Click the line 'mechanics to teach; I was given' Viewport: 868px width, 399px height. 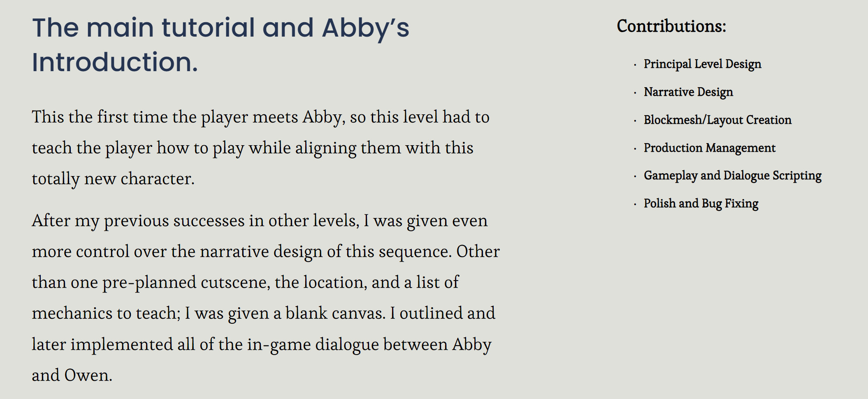264,314
